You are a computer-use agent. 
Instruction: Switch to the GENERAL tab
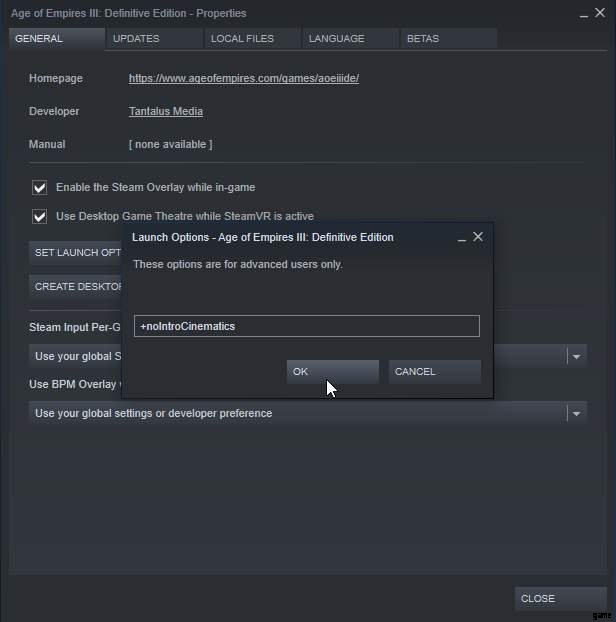click(57, 38)
